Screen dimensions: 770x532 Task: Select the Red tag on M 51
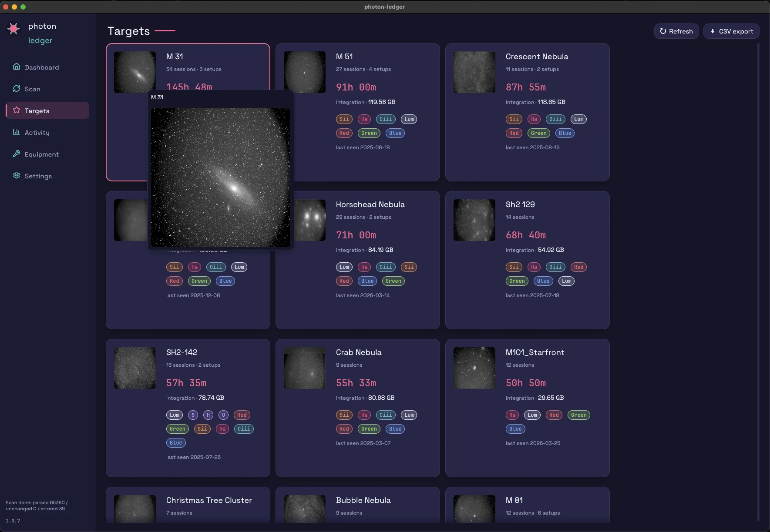[344, 133]
